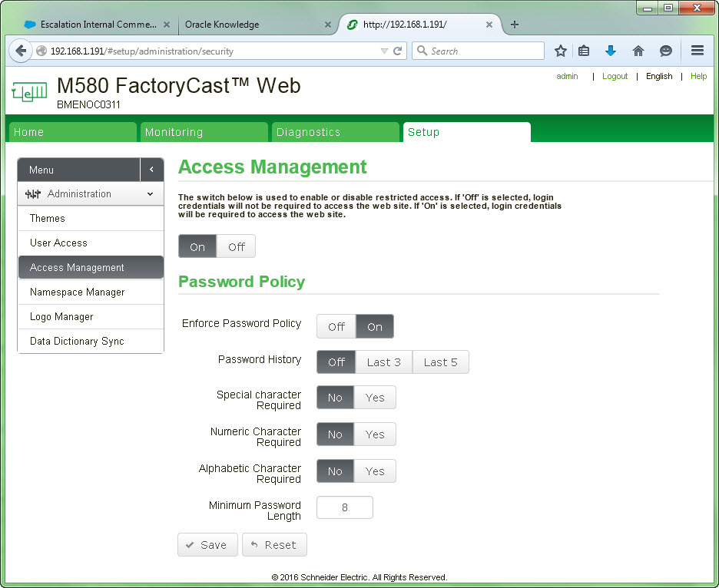This screenshot has height=588, width=719.
Task: Click the browser Search box
Action: tap(479, 51)
